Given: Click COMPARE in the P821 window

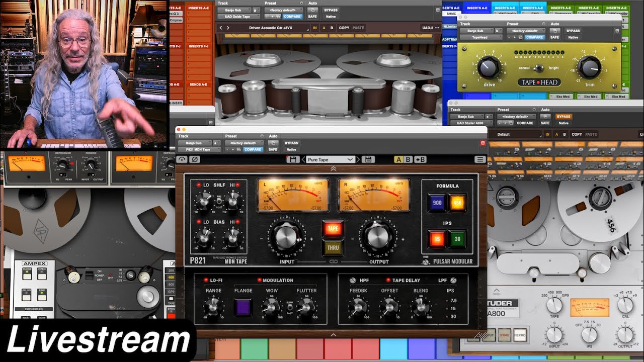Looking at the screenshot, I should (x=253, y=149).
